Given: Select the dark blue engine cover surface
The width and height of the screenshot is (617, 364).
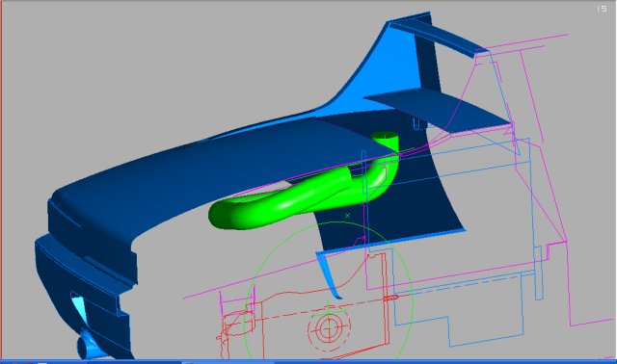Looking at the screenshot, I should [221, 165].
